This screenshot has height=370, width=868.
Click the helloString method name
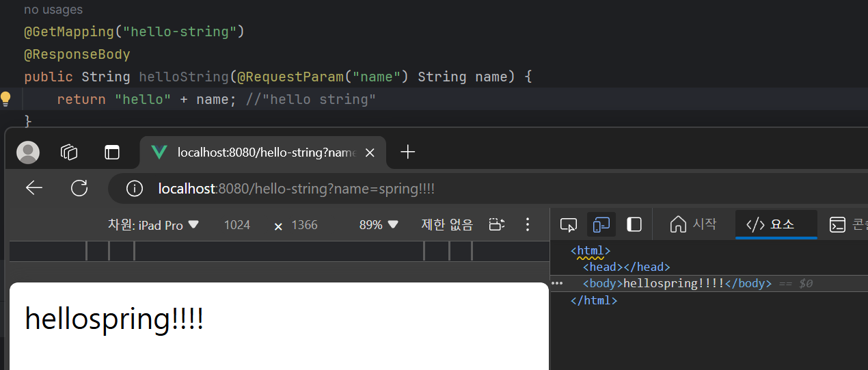(x=184, y=77)
